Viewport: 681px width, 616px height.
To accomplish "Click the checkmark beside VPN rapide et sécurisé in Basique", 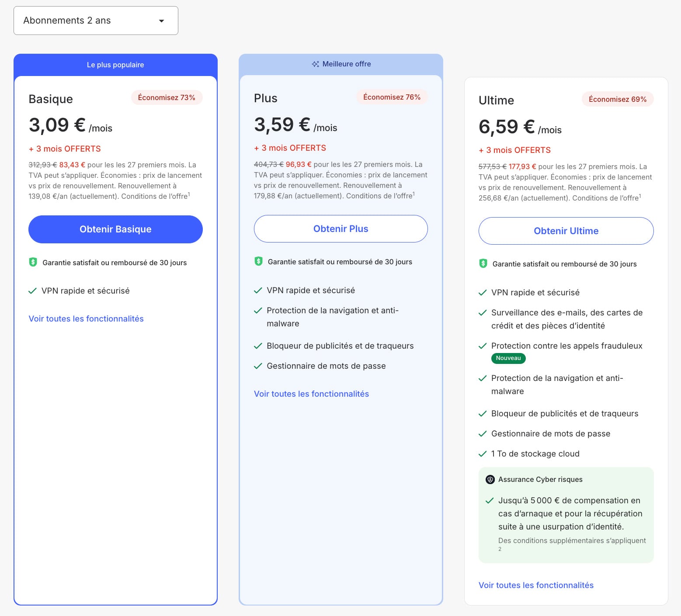I will coord(32,290).
